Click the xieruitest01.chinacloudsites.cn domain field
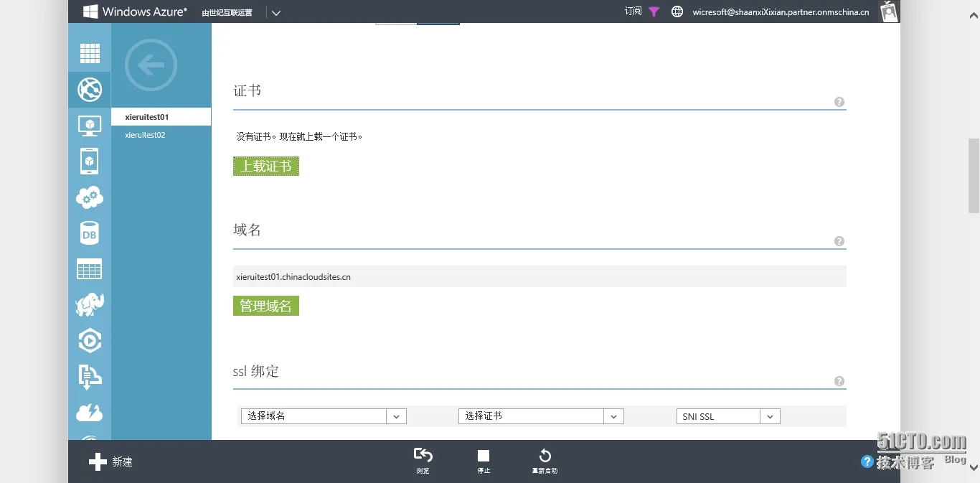The width and height of the screenshot is (980, 483). 540,276
